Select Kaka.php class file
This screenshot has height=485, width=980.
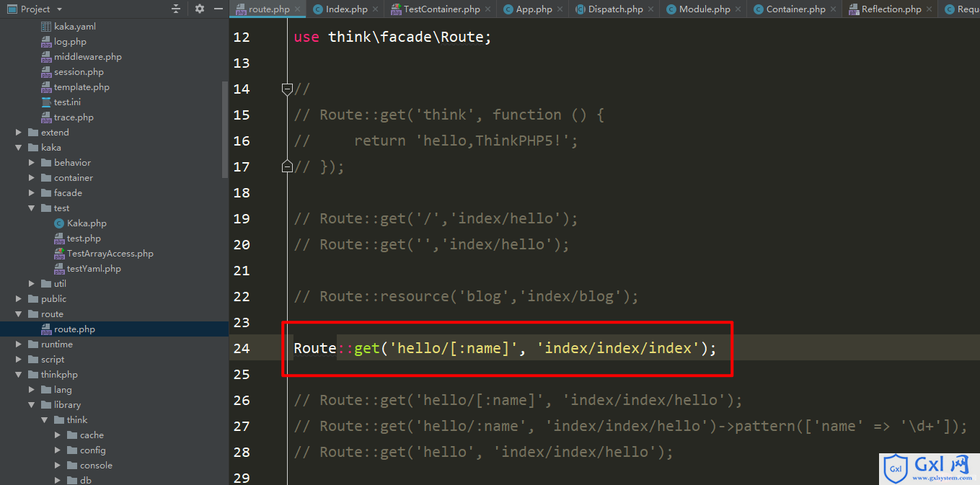click(x=87, y=223)
